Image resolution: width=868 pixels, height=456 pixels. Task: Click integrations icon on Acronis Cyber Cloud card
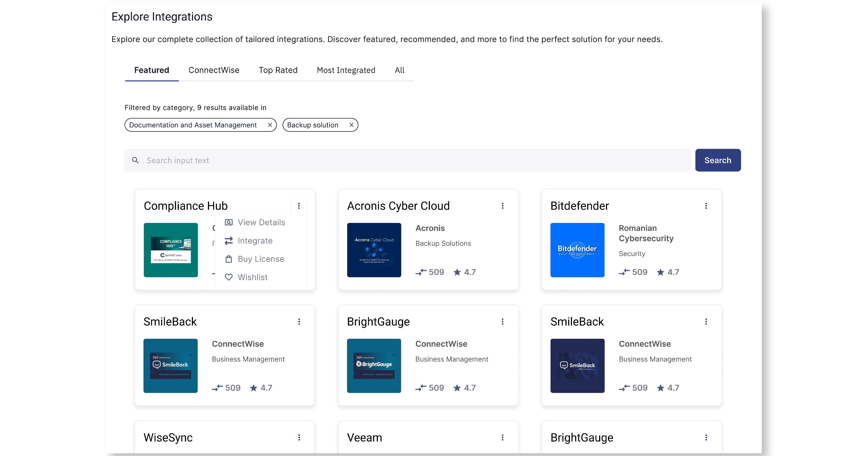click(x=421, y=272)
